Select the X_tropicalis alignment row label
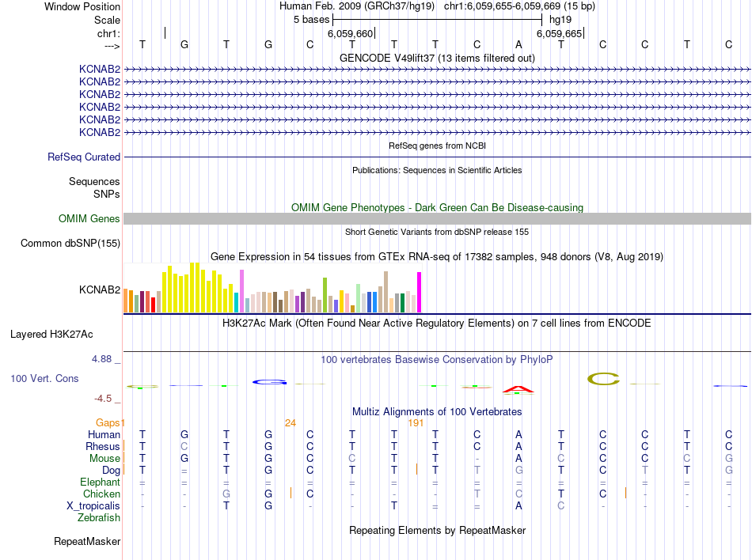The height and width of the screenshot is (560, 752). click(x=93, y=506)
